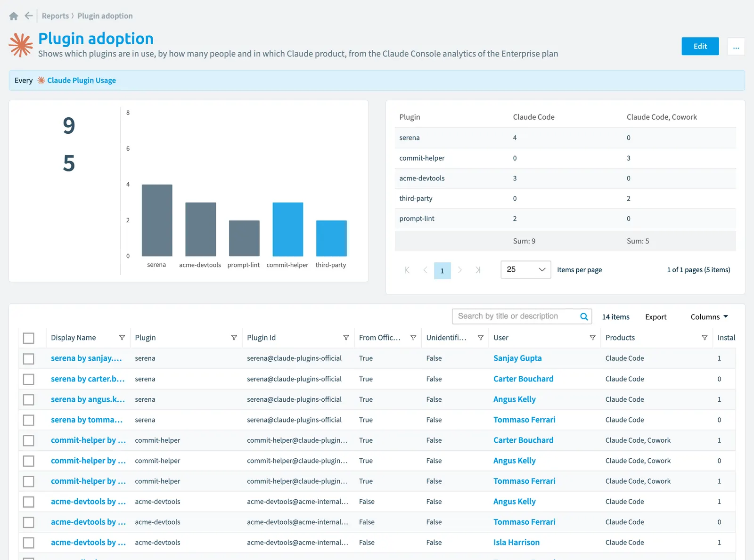The width and height of the screenshot is (754, 560).
Task: Go to last page pagination icon
Action: [478, 270]
